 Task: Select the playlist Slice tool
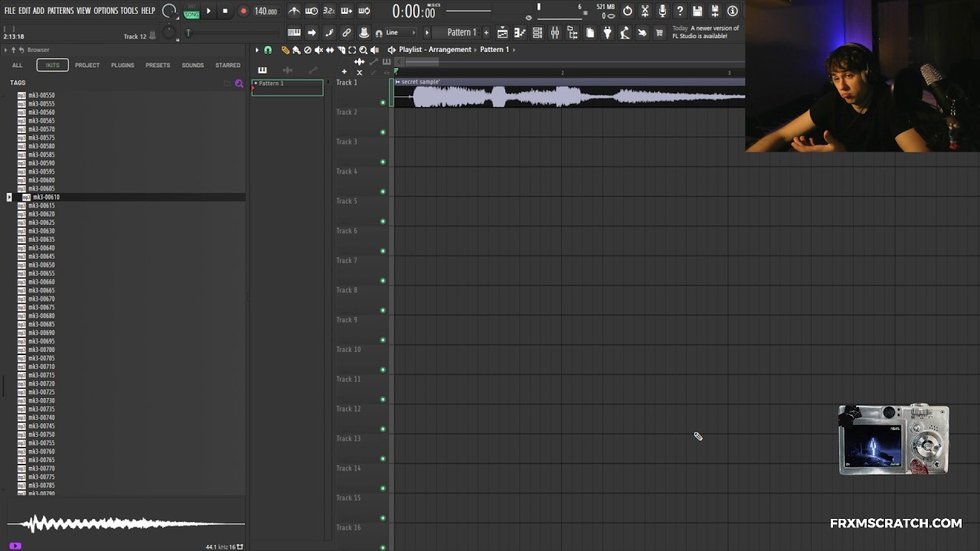click(x=341, y=50)
